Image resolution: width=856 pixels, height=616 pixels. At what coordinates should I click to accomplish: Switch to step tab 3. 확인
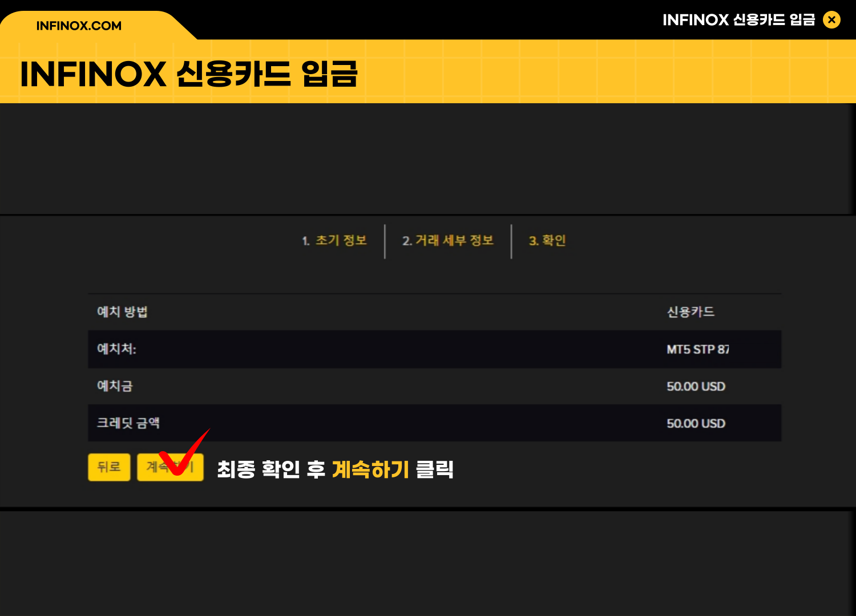click(547, 241)
